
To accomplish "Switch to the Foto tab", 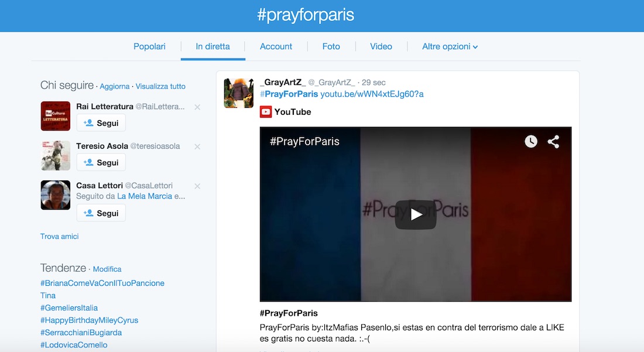I will pos(331,46).
